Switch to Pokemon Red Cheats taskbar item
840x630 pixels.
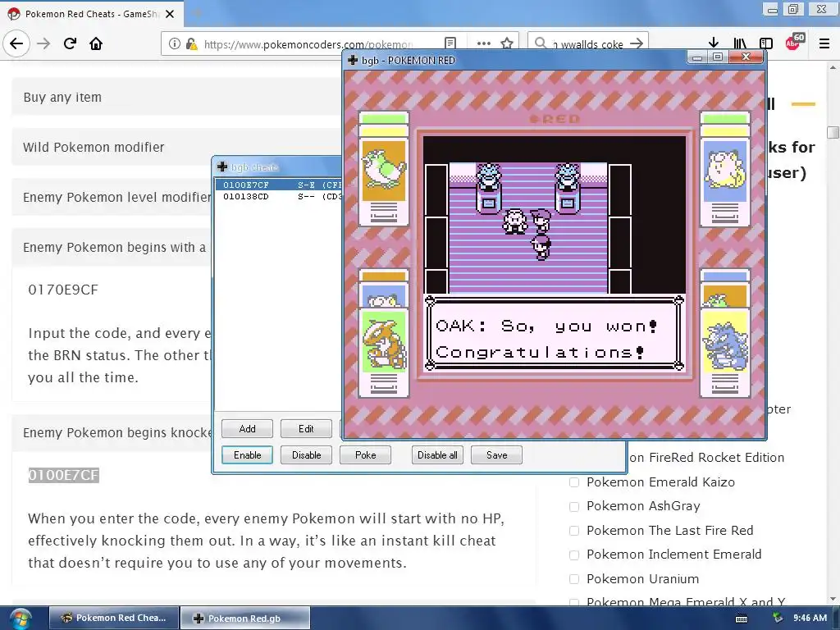tap(114, 618)
